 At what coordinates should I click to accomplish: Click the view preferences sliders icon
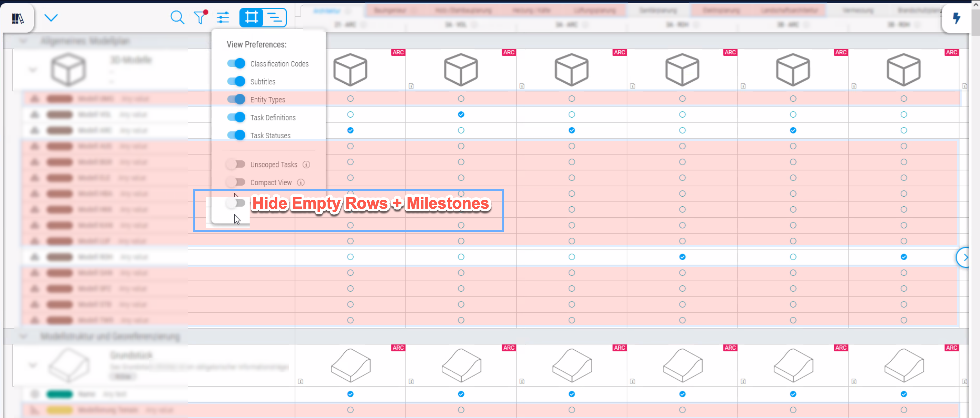pos(223,17)
